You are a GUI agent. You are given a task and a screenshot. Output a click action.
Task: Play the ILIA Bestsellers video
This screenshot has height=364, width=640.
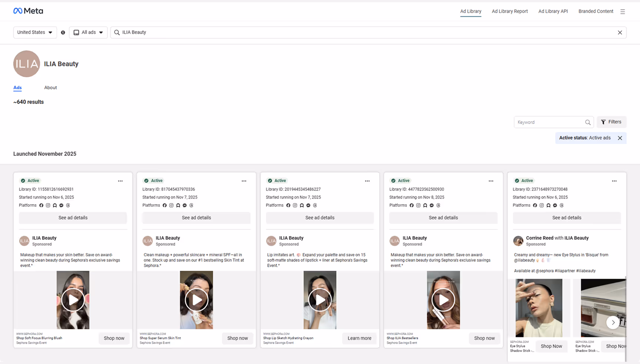(443, 300)
